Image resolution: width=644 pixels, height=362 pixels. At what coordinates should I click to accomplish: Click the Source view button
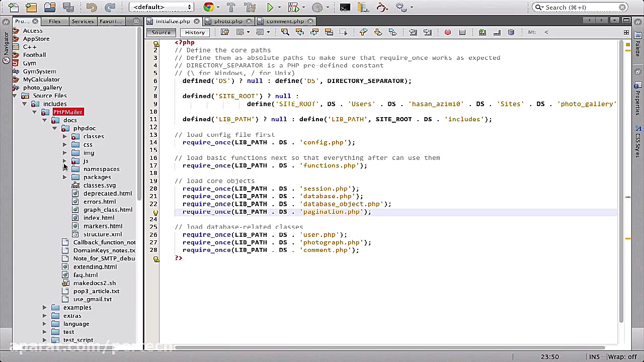[x=161, y=32]
